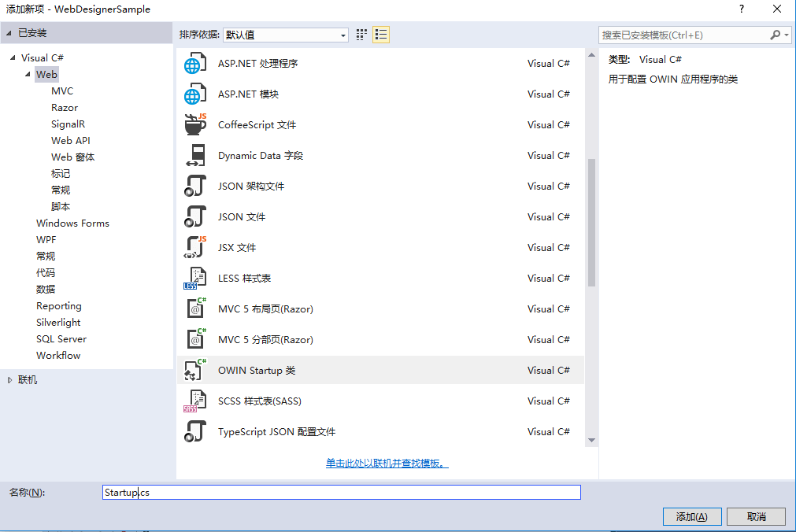Select the MVC category

coord(62,91)
